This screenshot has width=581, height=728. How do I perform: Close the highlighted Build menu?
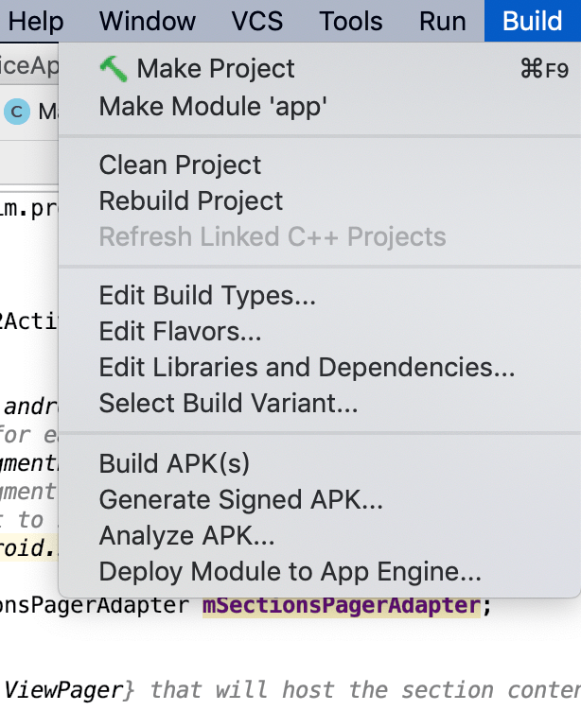[532, 21]
